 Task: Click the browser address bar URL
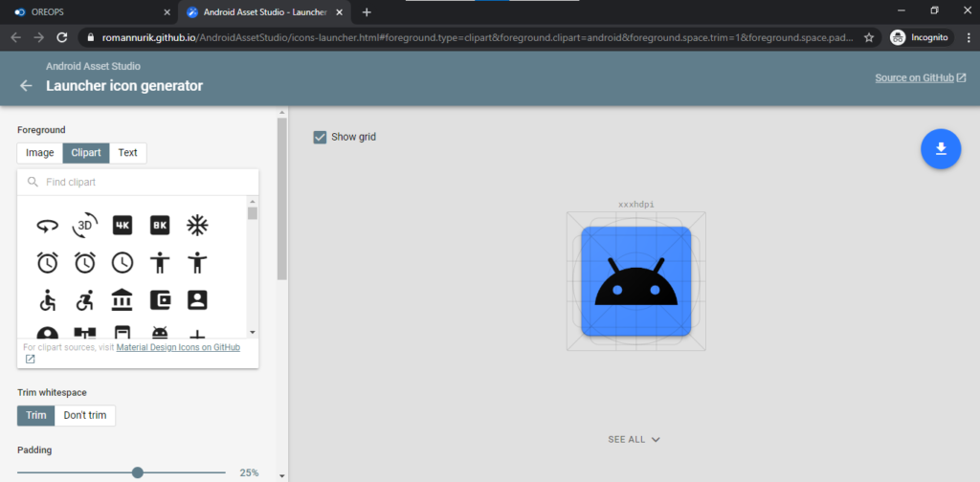tap(477, 37)
